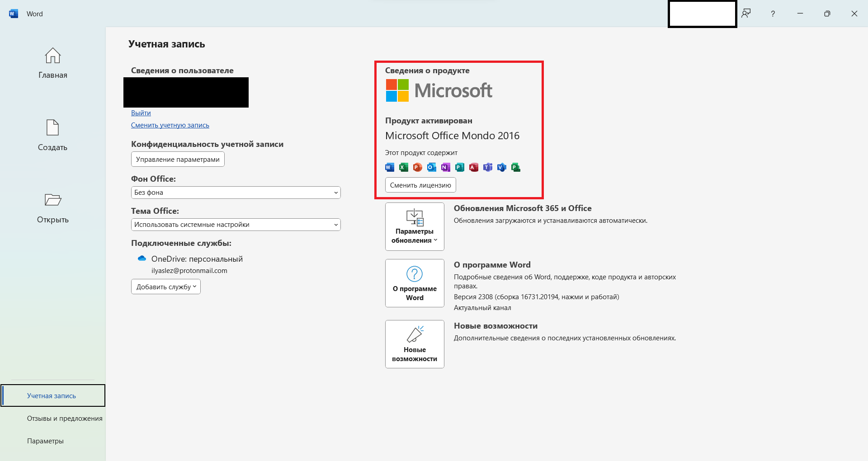The image size is (868, 461).
Task: Click Сменить учетную запись link
Action: (170, 125)
